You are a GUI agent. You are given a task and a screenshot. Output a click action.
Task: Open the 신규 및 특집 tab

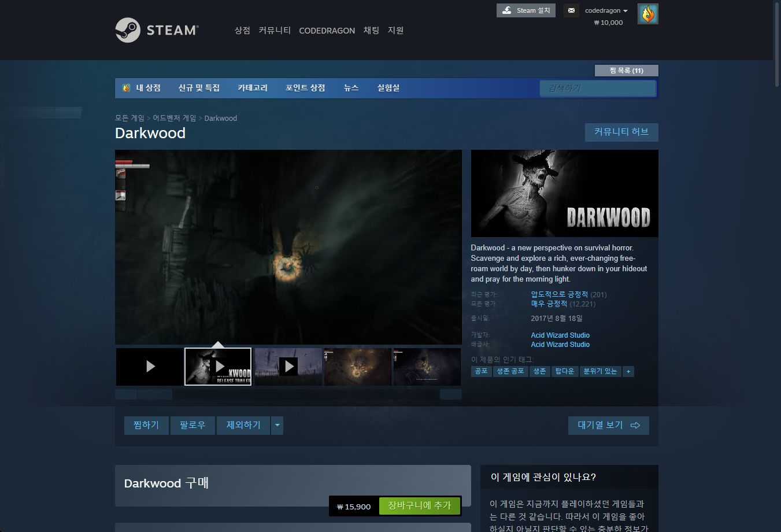(199, 88)
